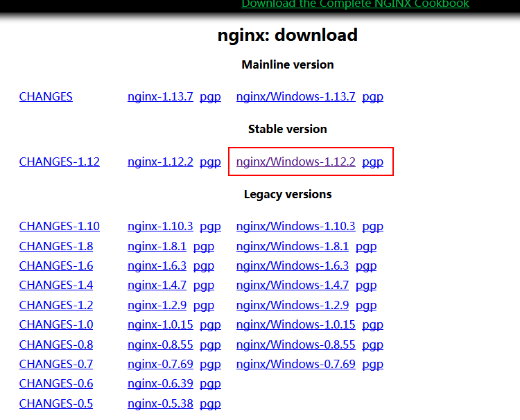Image resolution: width=520 pixels, height=420 pixels.
Task: Download nginx-1.4.7 source
Action: 157,285
